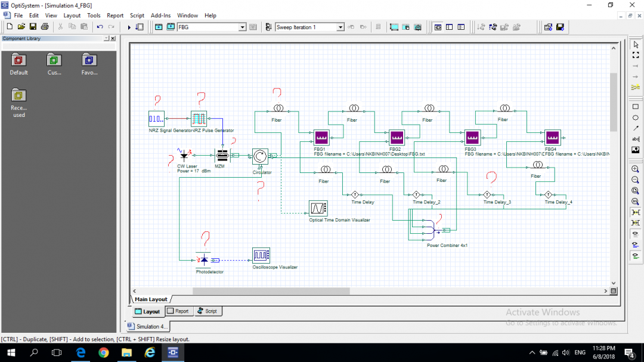Select the pointer selection tool on right toolbar

pyautogui.click(x=634, y=44)
